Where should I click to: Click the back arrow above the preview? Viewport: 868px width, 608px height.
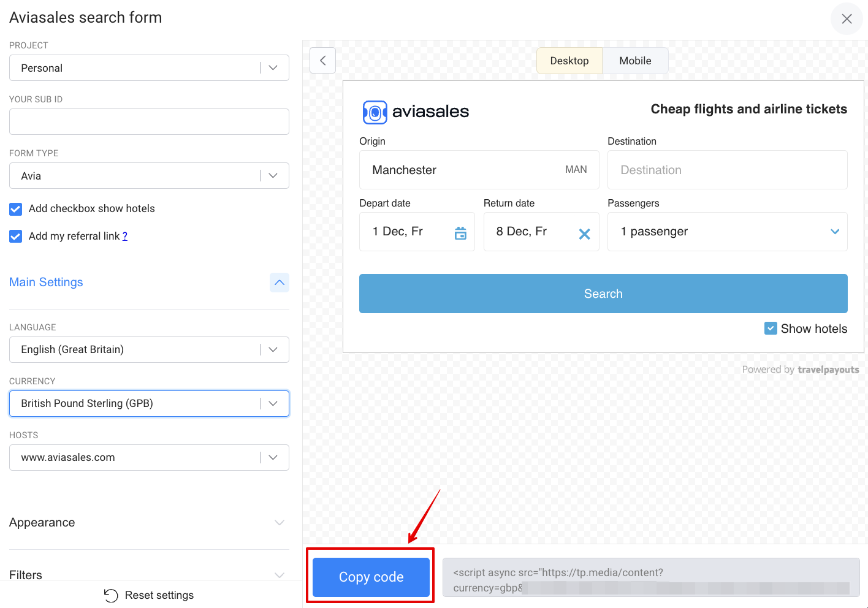(x=322, y=60)
